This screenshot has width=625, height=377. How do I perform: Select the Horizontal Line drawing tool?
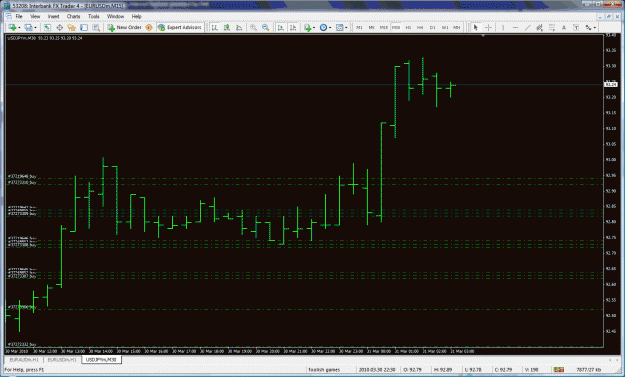[515, 27]
